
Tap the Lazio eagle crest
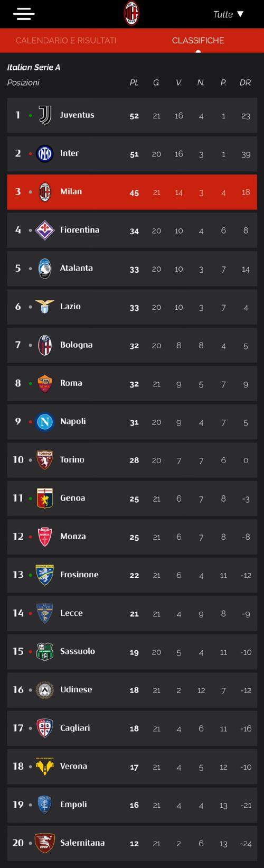tap(45, 307)
